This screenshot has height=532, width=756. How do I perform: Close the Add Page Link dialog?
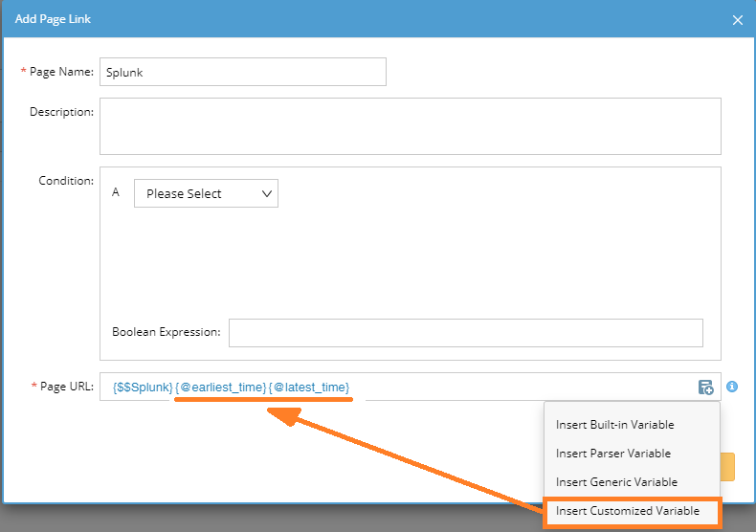point(737,20)
